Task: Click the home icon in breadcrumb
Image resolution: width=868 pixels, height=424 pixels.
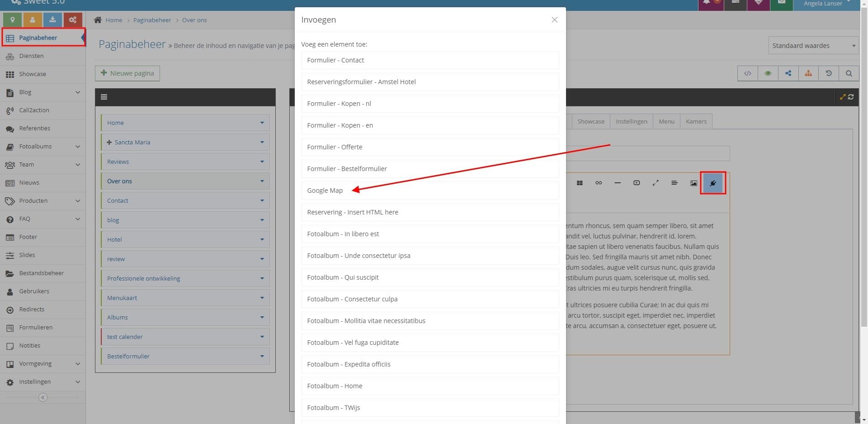Action: pyautogui.click(x=98, y=20)
